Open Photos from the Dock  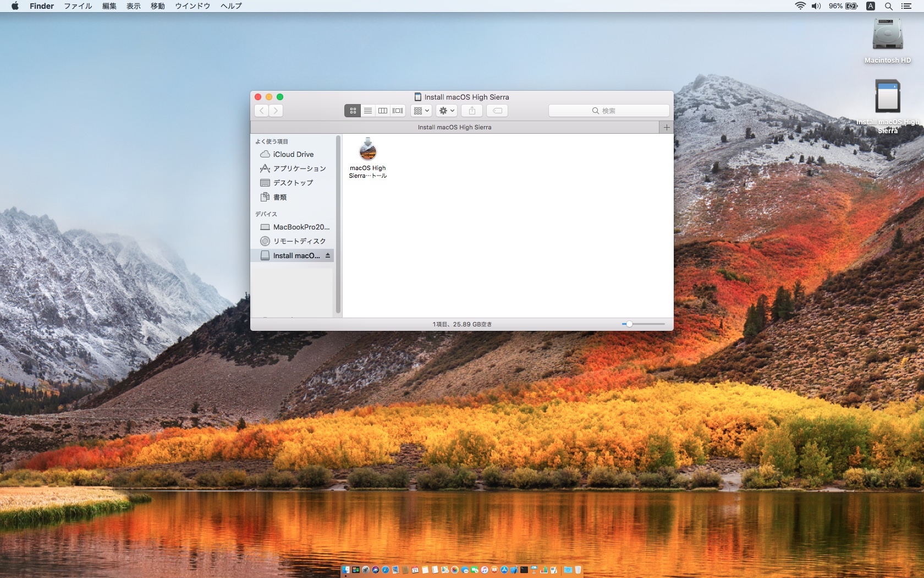455,570
